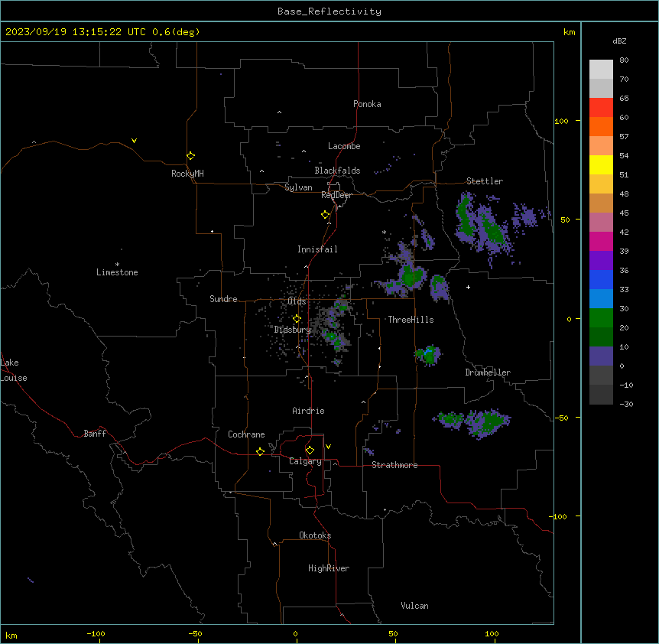Click the white cross marker west of Drumheller region

click(x=468, y=287)
